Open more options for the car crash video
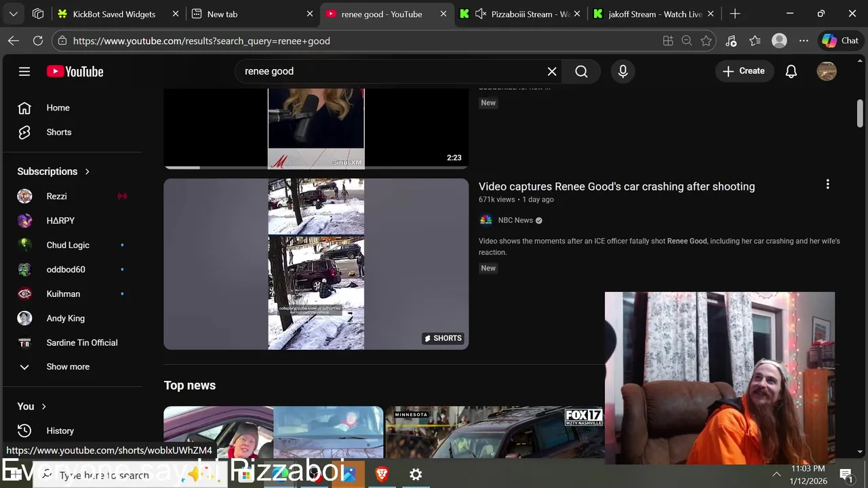 [827, 184]
